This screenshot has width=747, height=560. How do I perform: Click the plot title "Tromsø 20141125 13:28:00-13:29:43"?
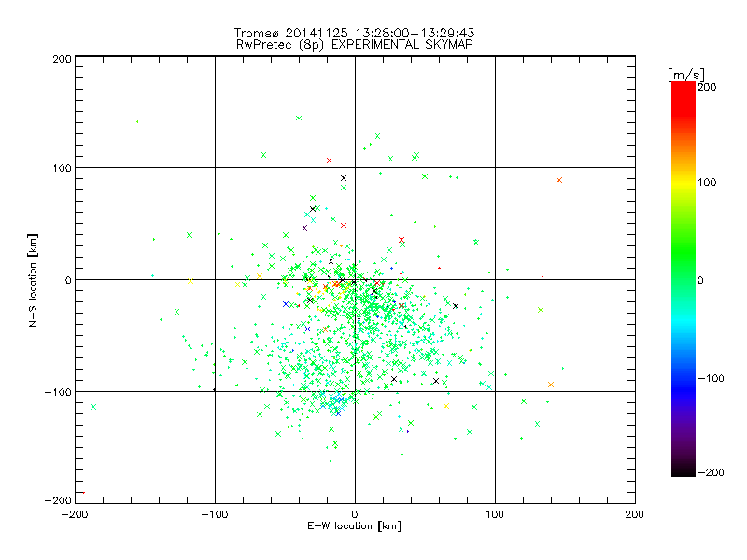point(354,33)
